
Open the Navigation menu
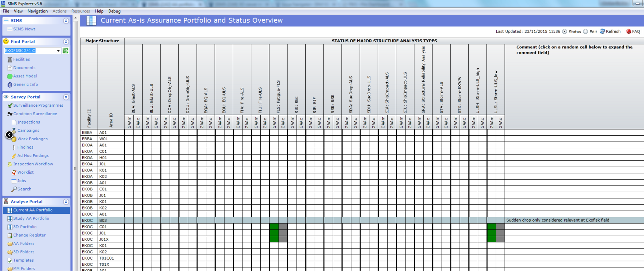(38, 11)
